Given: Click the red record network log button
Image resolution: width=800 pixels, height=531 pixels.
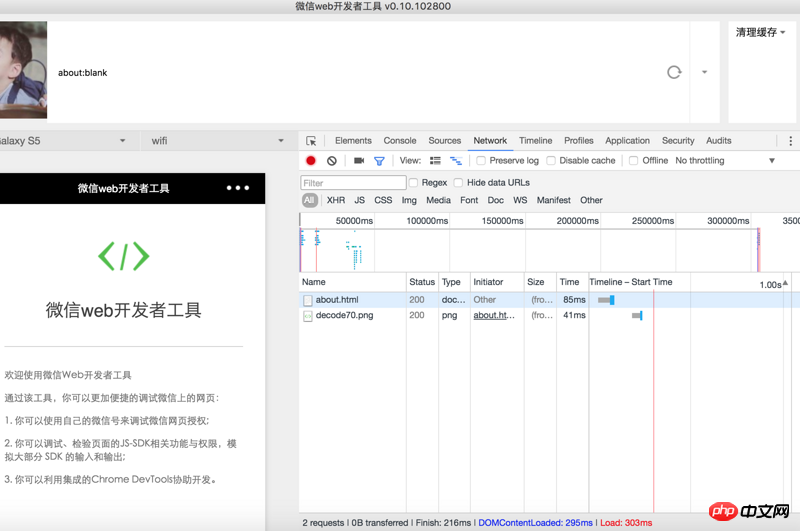Looking at the screenshot, I should (x=311, y=161).
